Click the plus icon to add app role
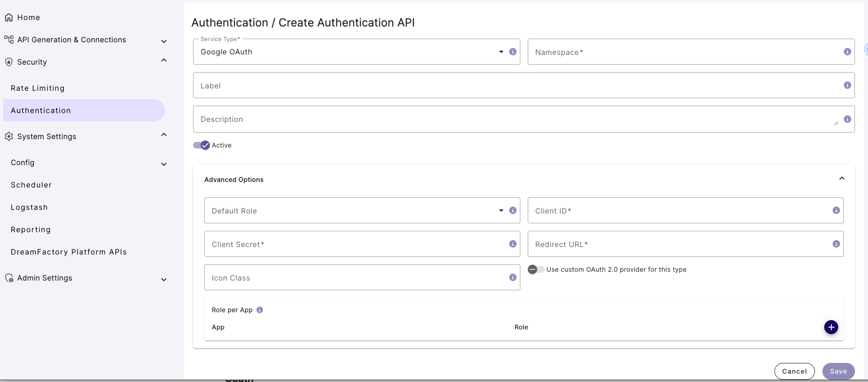Image resolution: width=868 pixels, height=382 pixels. coord(831,327)
